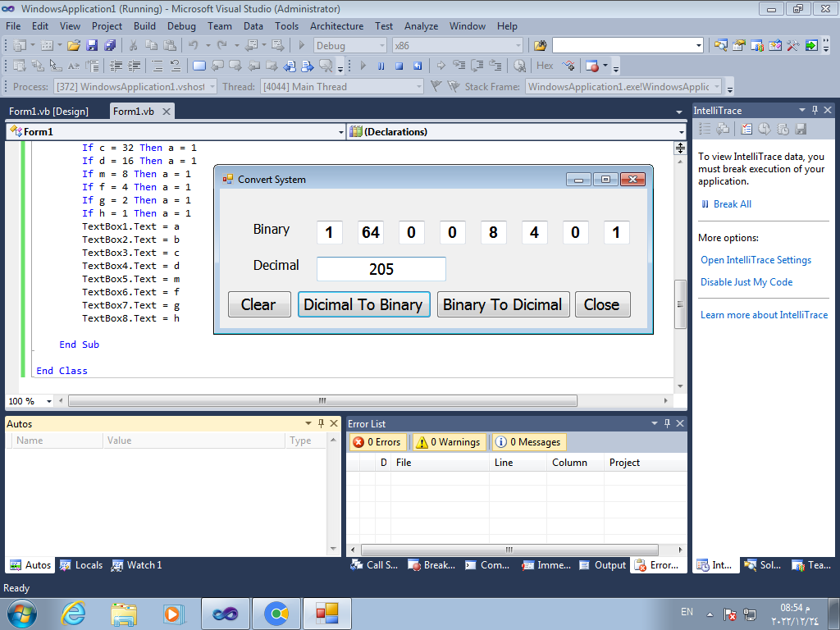Click the Binary To Dicimal button
This screenshot has height=630, width=840.
coord(502,304)
